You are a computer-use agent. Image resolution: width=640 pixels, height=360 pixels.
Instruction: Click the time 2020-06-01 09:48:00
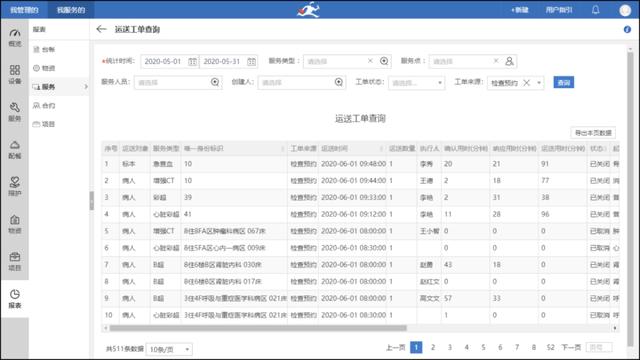tap(353, 164)
